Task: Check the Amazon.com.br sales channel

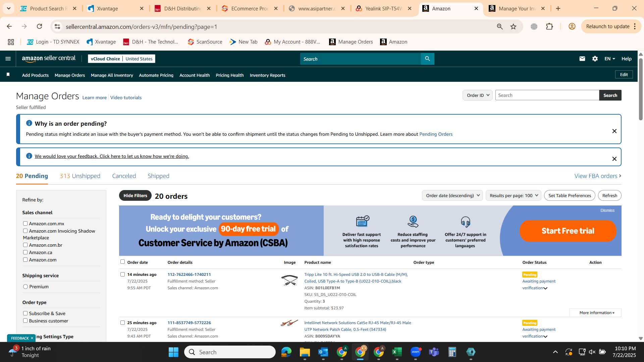Action: (x=25, y=245)
